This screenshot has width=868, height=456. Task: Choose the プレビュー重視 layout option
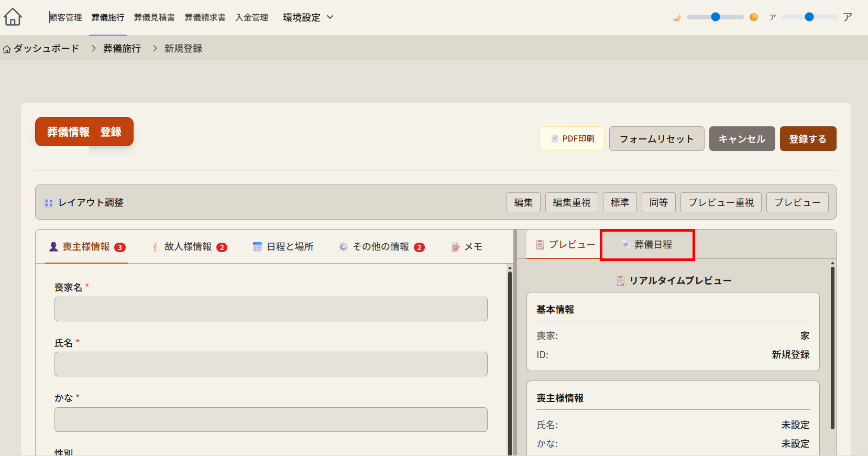(x=721, y=202)
